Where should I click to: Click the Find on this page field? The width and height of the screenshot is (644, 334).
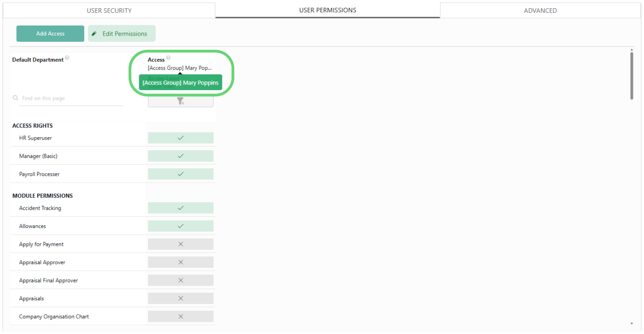click(x=71, y=98)
